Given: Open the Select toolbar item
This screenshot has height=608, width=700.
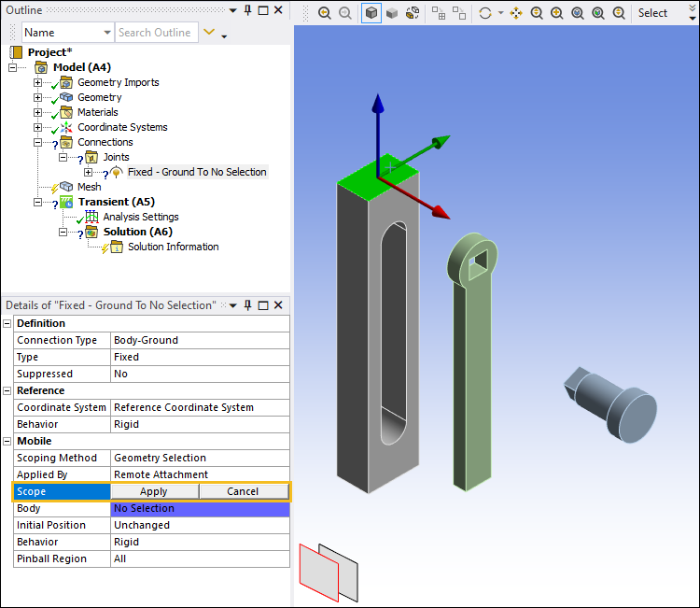Looking at the screenshot, I should pos(652,13).
